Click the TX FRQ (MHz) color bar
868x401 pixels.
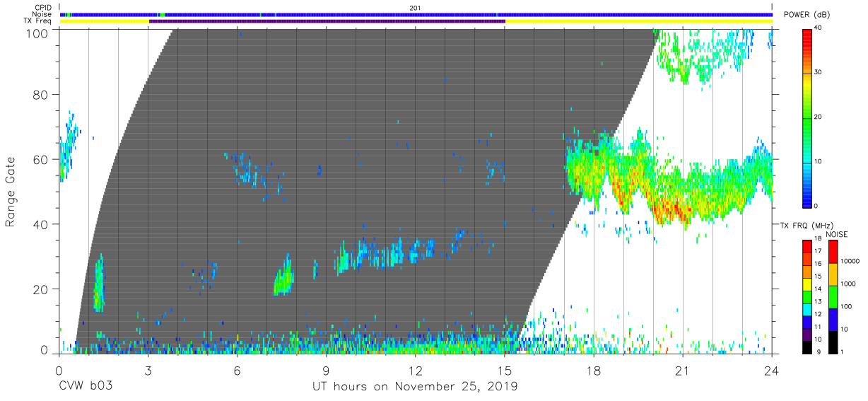coord(807,296)
